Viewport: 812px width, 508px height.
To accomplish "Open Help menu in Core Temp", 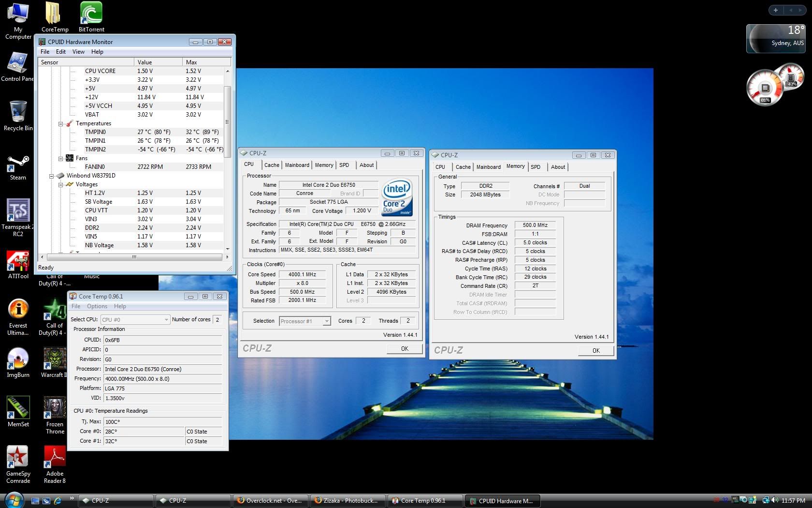I will pos(120,306).
